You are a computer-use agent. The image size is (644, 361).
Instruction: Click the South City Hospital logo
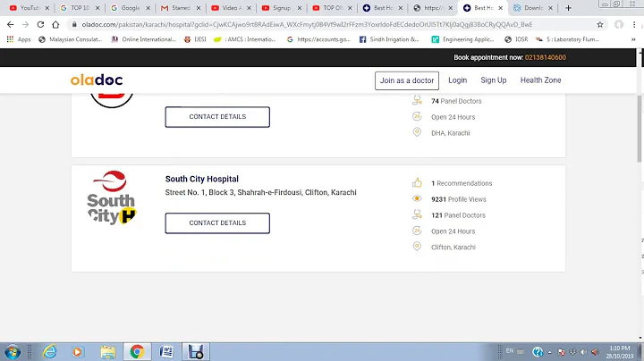pyautogui.click(x=111, y=197)
